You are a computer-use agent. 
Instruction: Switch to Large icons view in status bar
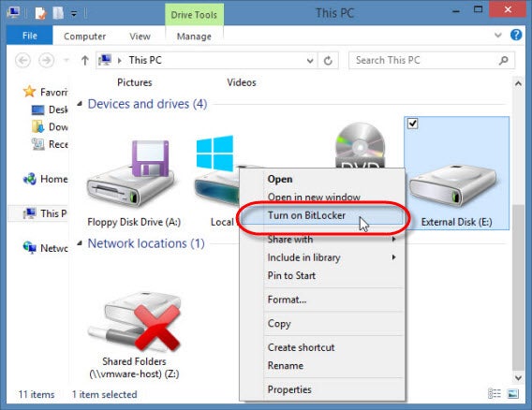[512, 393]
